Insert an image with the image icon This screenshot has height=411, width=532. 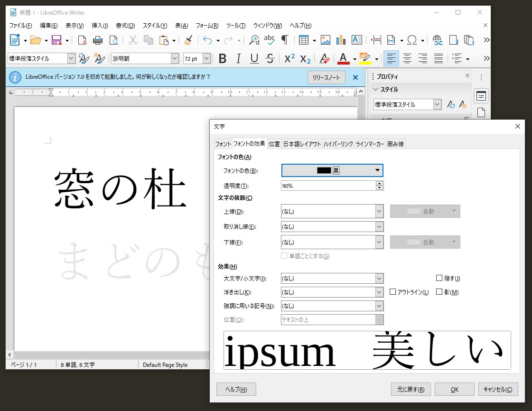[x=325, y=40]
